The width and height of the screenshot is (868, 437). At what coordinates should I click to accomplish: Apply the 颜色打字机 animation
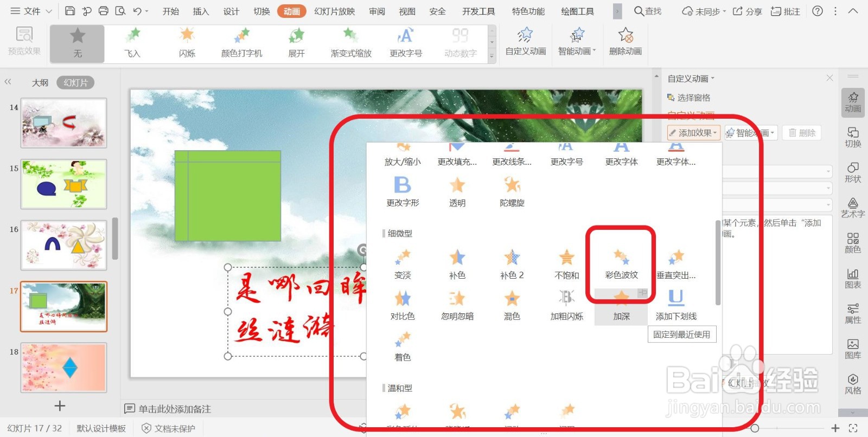(x=242, y=43)
